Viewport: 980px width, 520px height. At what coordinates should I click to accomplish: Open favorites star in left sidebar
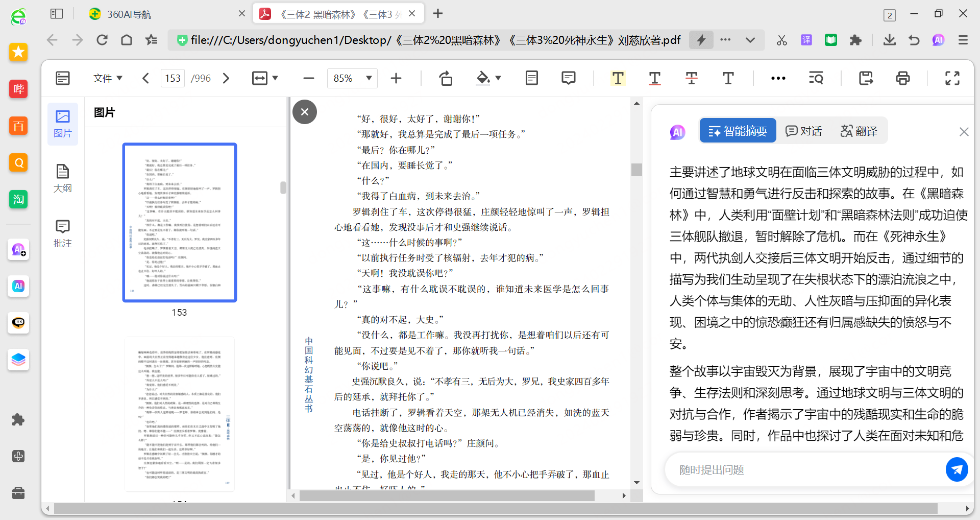(18, 52)
